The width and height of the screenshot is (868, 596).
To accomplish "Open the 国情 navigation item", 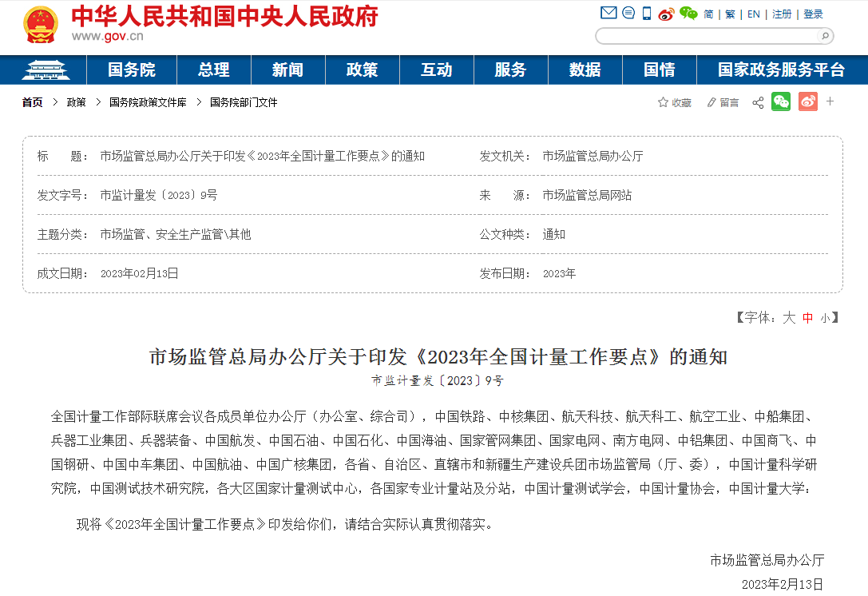I will point(660,70).
